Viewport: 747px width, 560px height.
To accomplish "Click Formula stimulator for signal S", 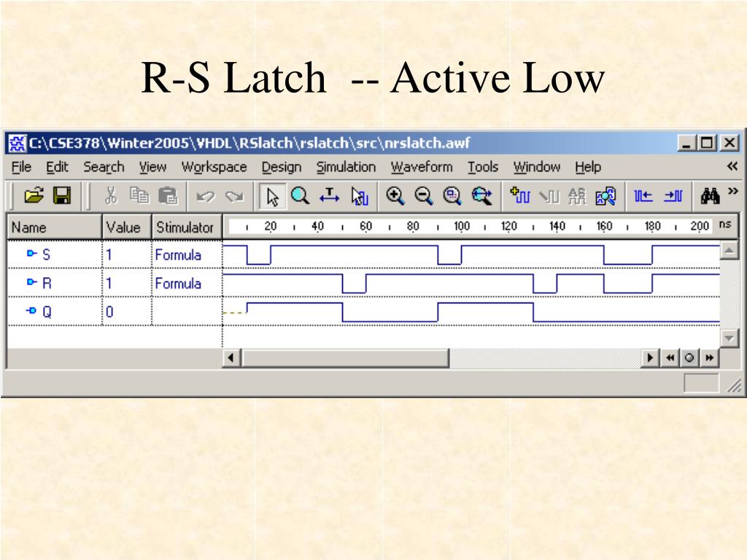I will [x=178, y=254].
